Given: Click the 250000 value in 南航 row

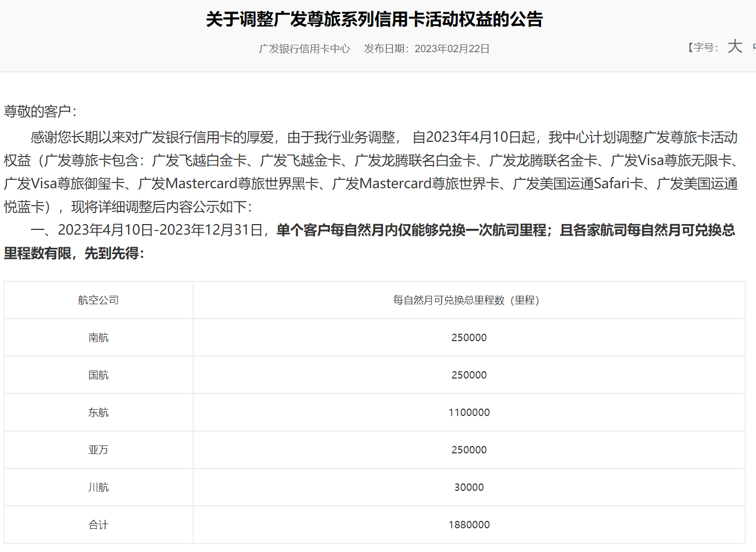Looking at the screenshot, I should [x=469, y=337].
